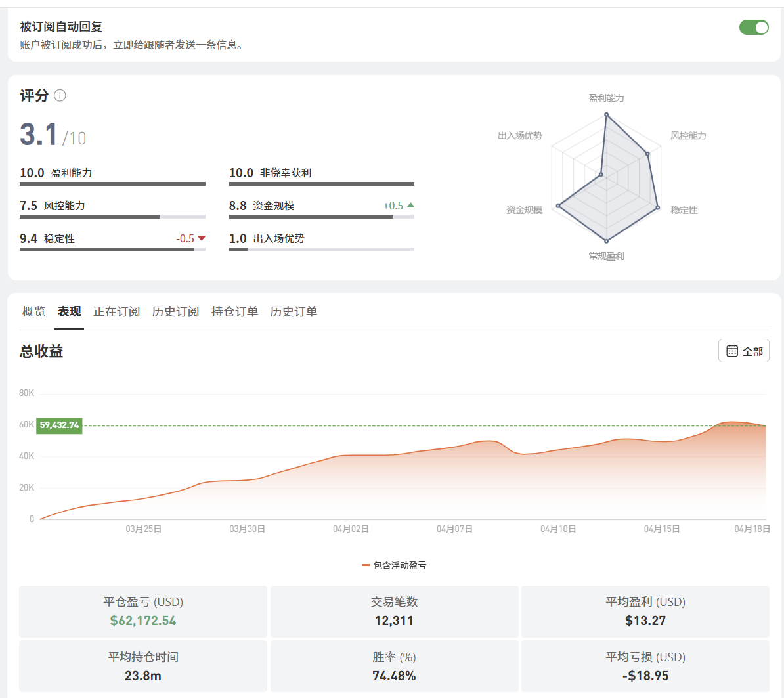Click the 59,432.74 value marker on chart

tap(60, 425)
